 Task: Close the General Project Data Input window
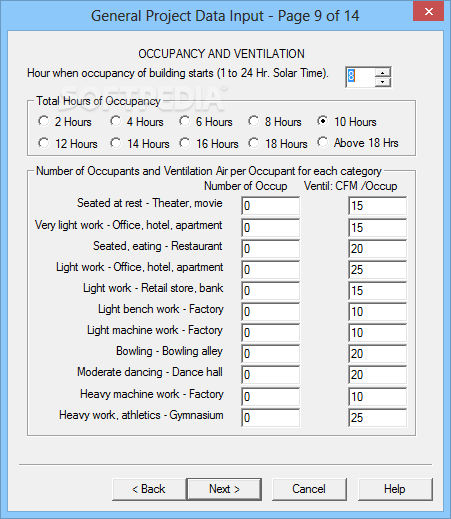tap(429, 12)
